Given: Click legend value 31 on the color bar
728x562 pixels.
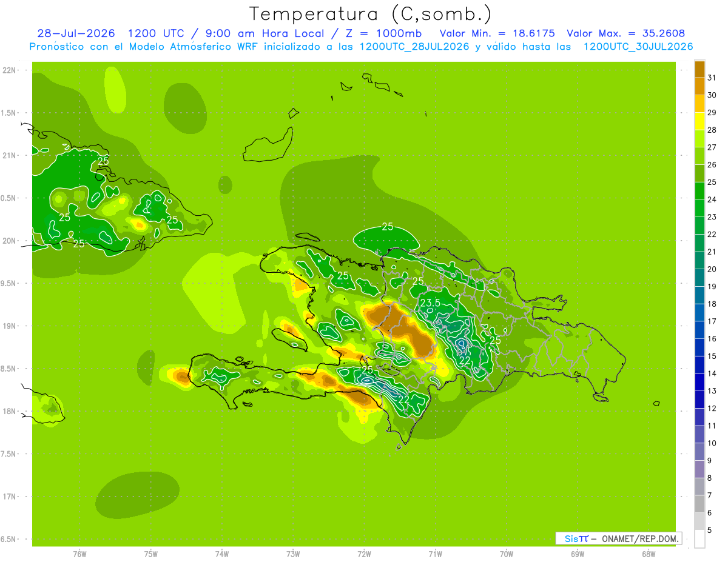Looking at the screenshot, I should [x=712, y=78].
